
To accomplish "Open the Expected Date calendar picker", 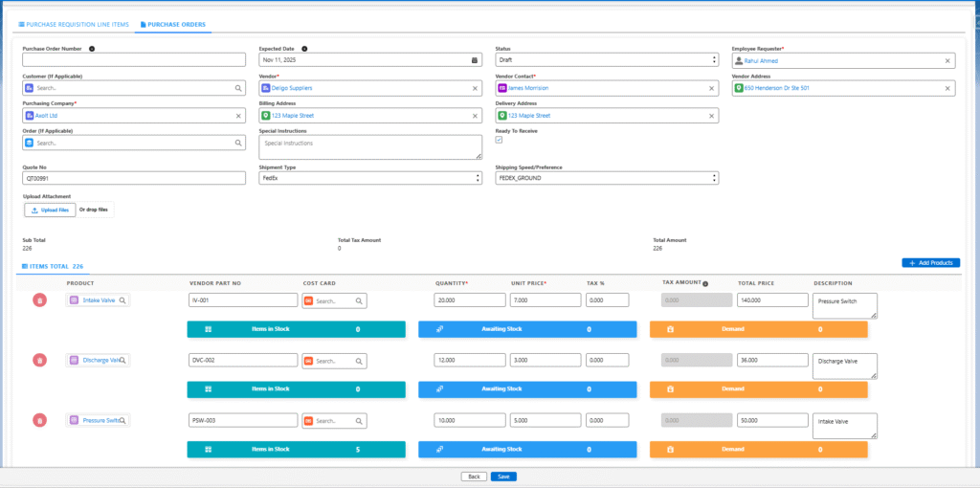I will coord(475,60).
